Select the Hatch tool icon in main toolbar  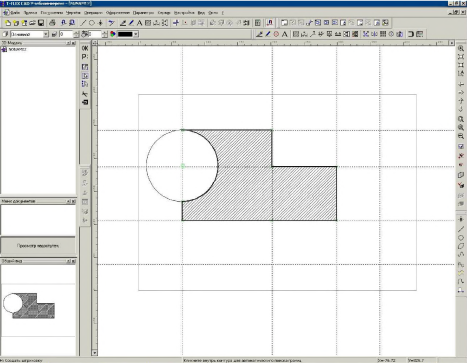tap(148, 23)
